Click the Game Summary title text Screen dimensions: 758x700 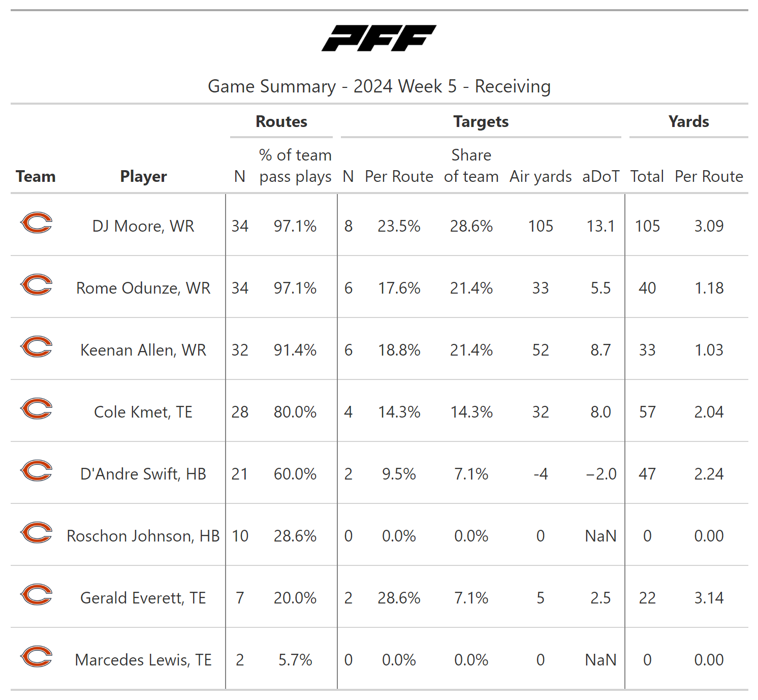click(379, 86)
